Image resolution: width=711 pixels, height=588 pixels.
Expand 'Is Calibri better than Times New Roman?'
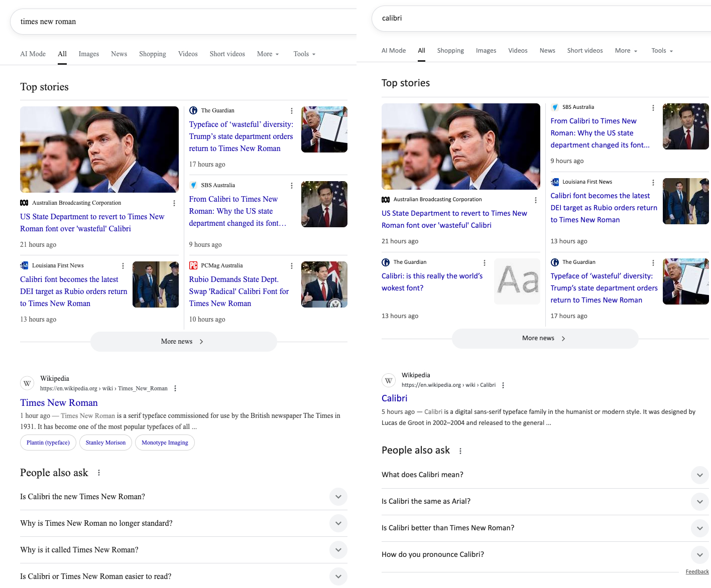[545, 528]
